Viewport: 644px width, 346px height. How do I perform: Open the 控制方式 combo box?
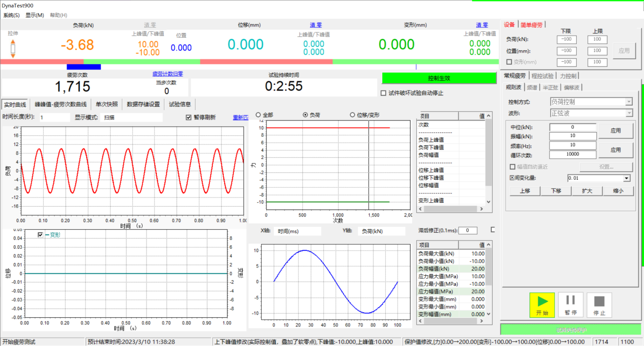[x=629, y=102]
